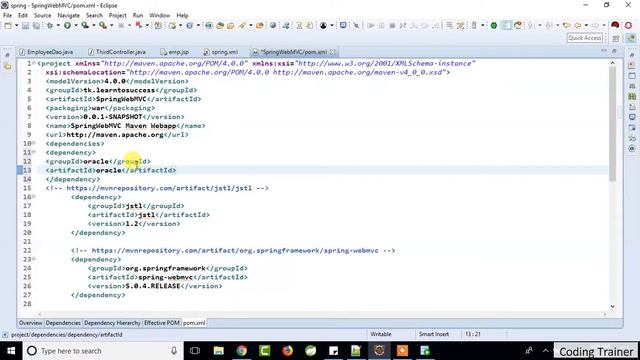Collapse the dependency fold at line 11

tap(34, 152)
